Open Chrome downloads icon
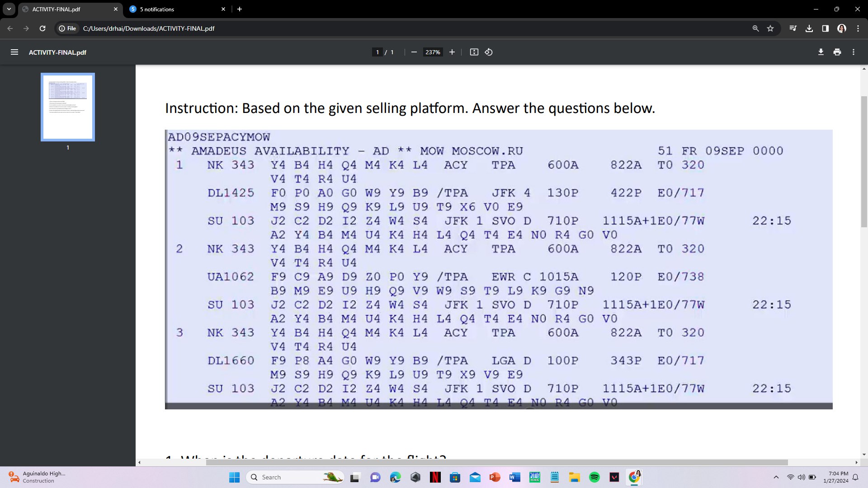This screenshot has height=488, width=868. [x=809, y=28]
